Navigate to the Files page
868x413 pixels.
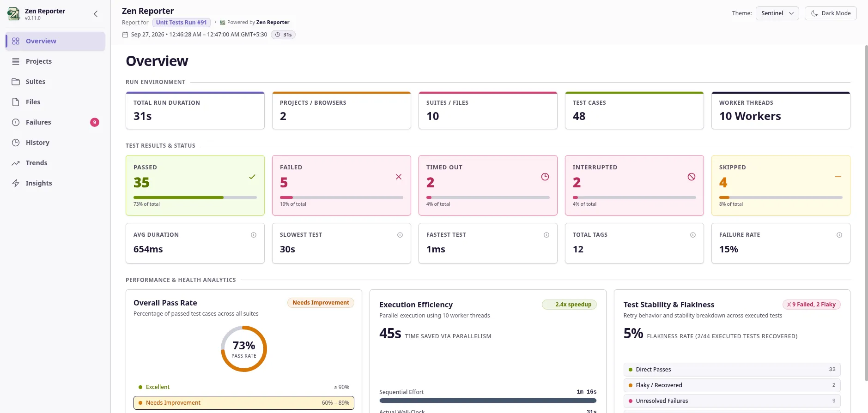pyautogui.click(x=55, y=102)
